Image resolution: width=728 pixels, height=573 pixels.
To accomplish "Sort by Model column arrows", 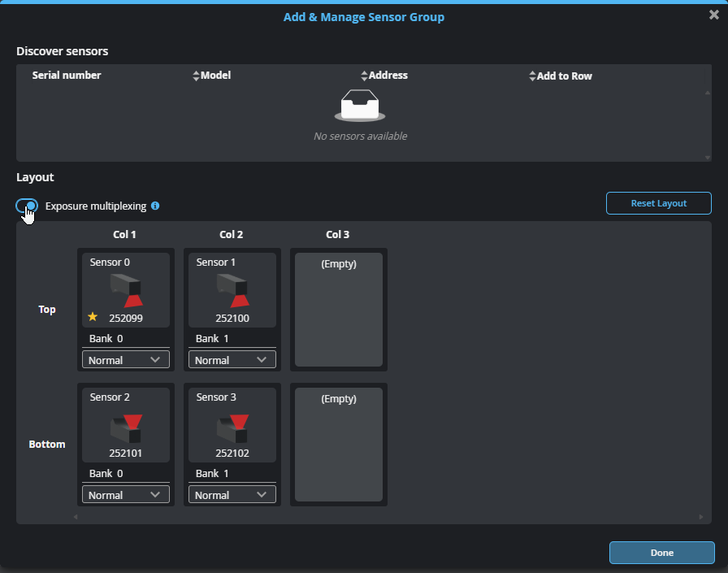I will (x=196, y=76).
